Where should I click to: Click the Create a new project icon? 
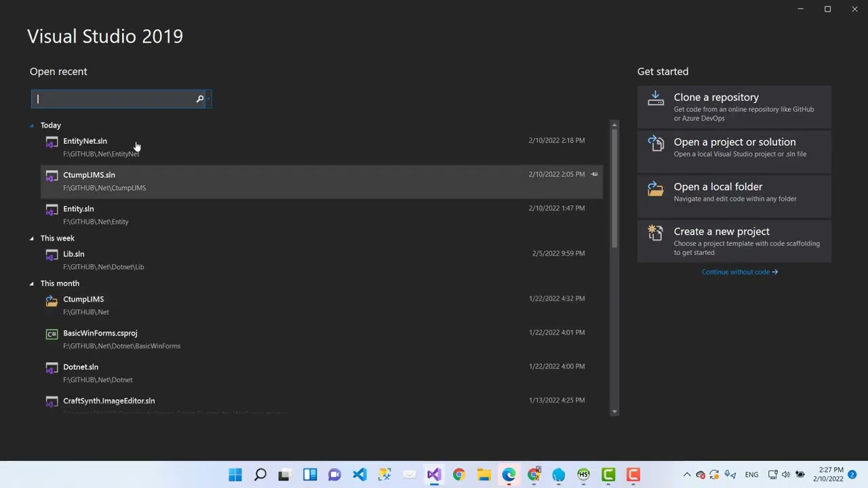point(656,233)
